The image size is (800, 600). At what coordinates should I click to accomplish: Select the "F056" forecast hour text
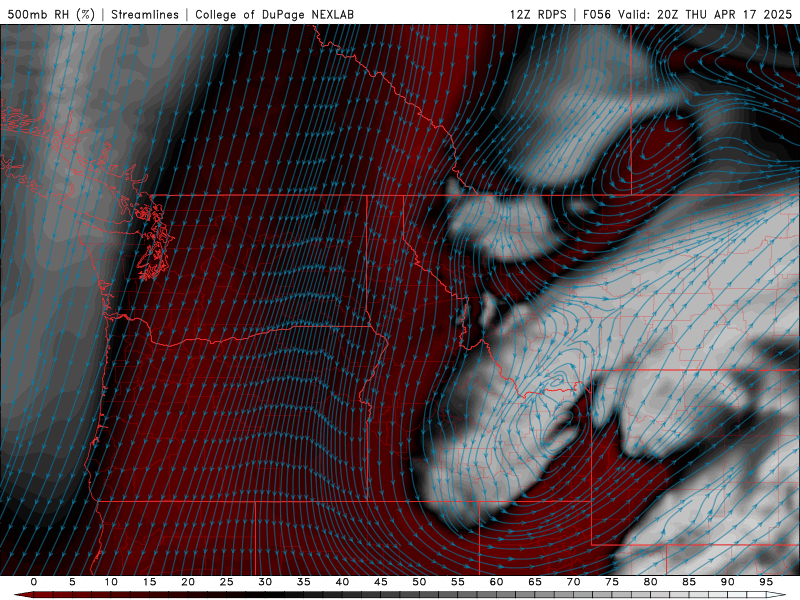pos(597,14)
